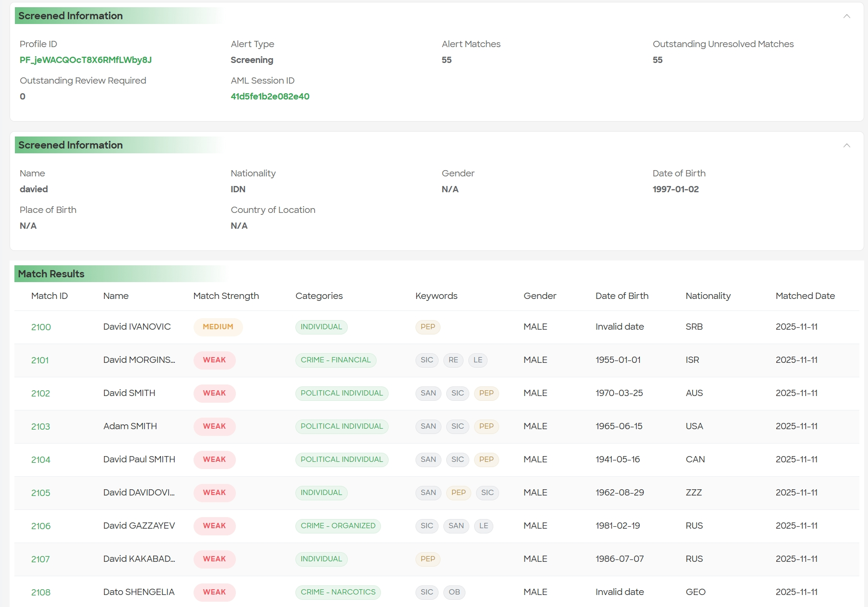Click the RE keyword in row 2101
This screenshot has height=607, width=868.
tap(453, 360)
